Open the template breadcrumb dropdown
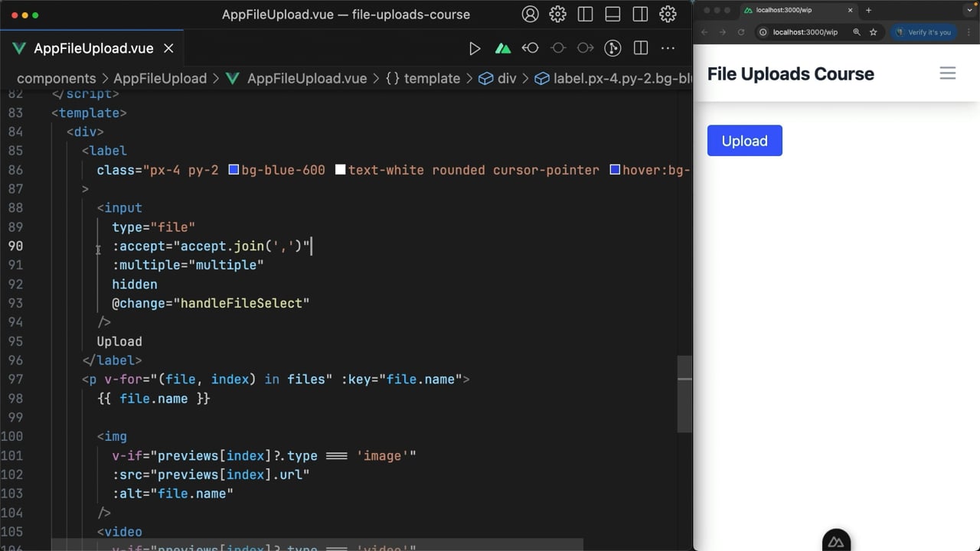 tap(423, 78)
